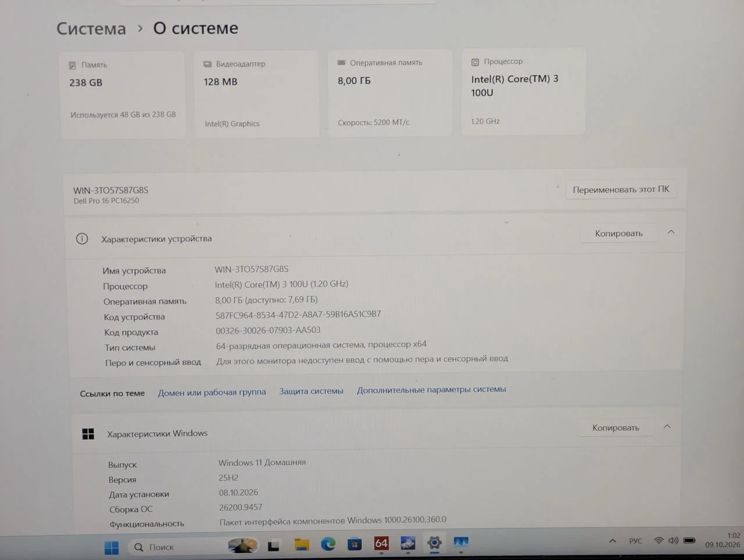Open File Explorer from the taskbar
The height and width of the screenshot is (560, 744).
(301, 545)
